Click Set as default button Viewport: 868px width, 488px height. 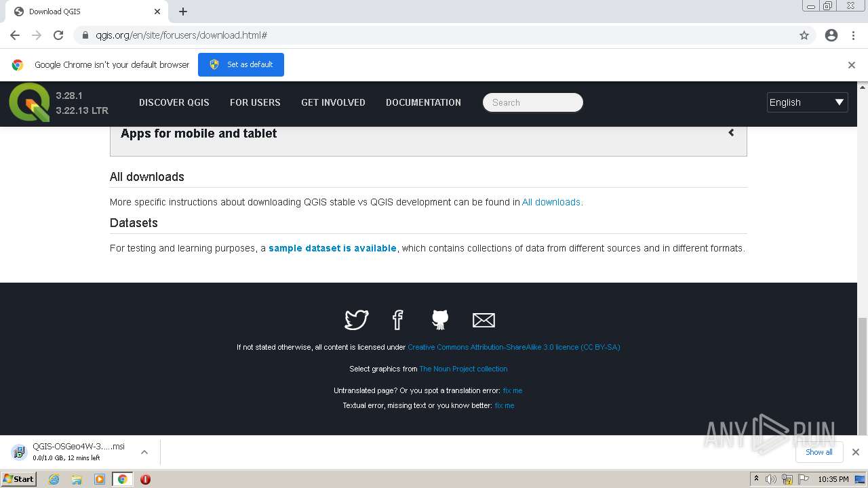point(241,64)
